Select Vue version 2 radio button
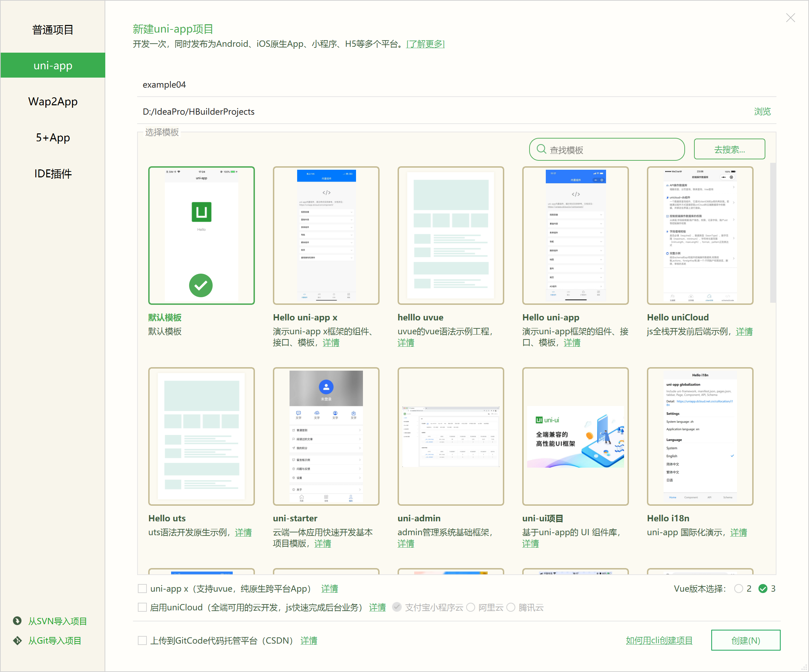 [738, 589]
